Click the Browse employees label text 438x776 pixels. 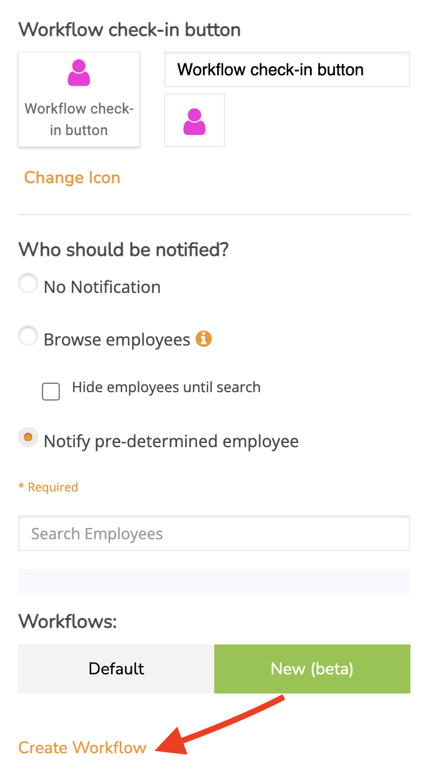(117, 340)
